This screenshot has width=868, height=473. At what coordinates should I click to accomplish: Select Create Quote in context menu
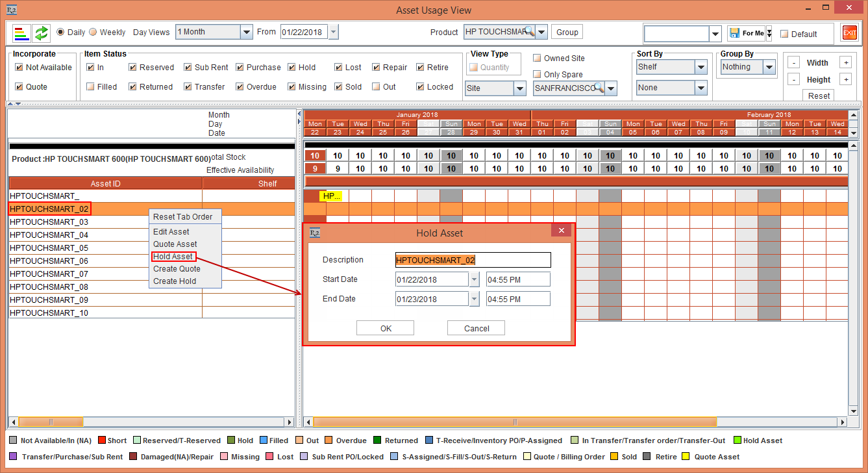[177, 269]
